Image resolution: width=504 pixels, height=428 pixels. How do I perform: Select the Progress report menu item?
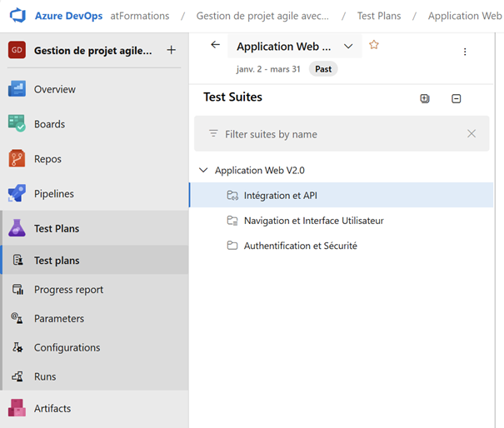tap(68, 290)
